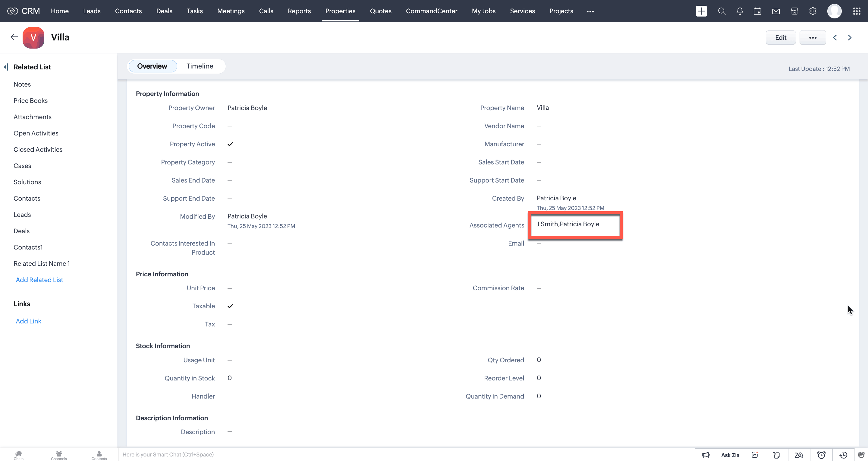The image size is (868, 461).
Task: Collapse the Related List sidebar
Action: (x=6, y=67)
